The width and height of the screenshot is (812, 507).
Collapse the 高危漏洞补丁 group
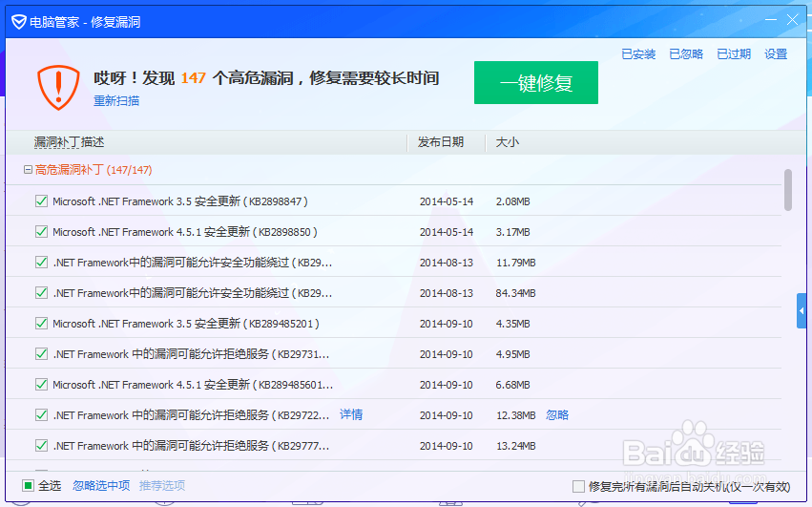tap(28, 170)
